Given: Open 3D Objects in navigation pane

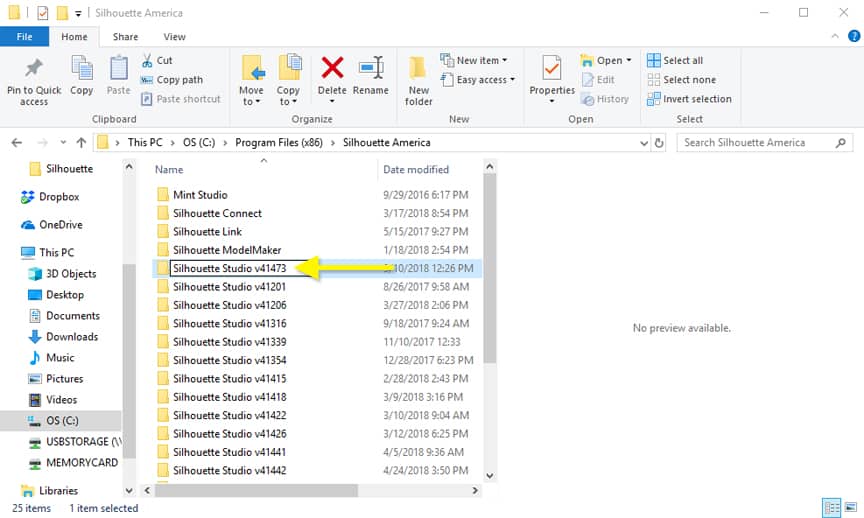Looking at the screenshot, I should (x=71, y=274).
